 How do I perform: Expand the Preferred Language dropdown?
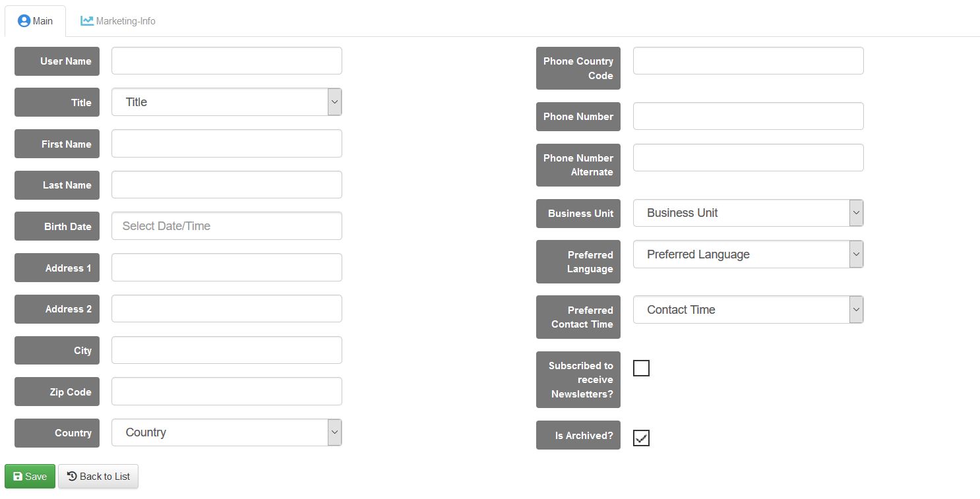[x=748, y=254]
